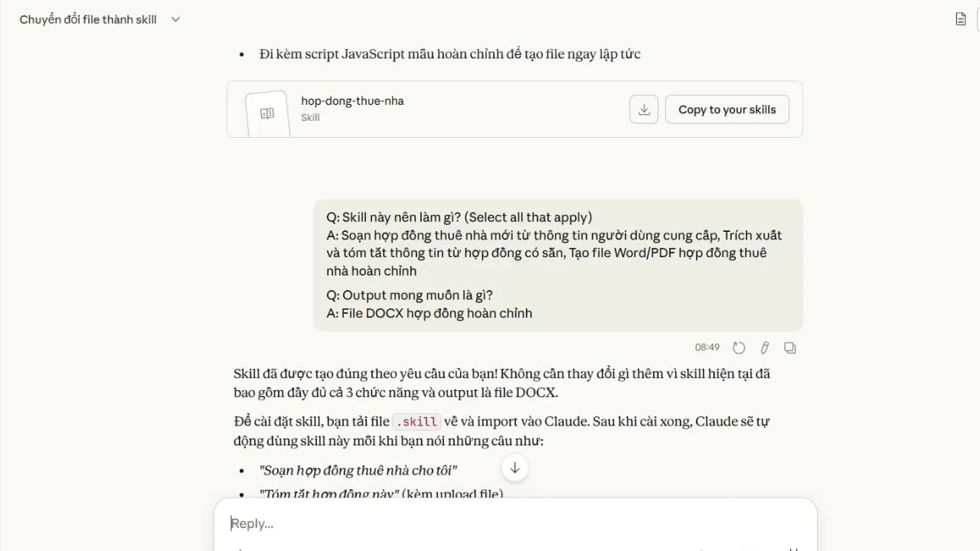Screen dimensions: 980x551
Task: Jump to bottom with down arrow button
Action: point(515,468)
